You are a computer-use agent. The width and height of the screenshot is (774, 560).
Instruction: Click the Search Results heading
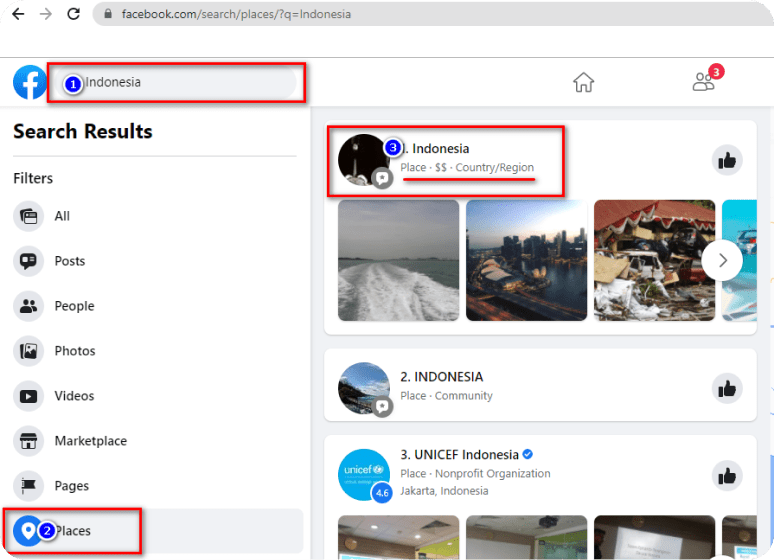pyautogui.click(x=83, y=131)
